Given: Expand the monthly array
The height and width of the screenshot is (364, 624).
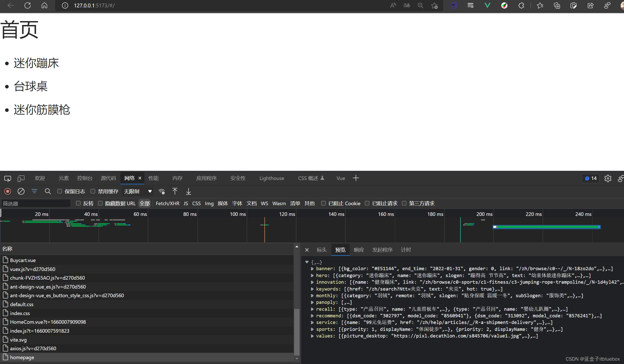Looking at the screenshot, I should (312, 296).
